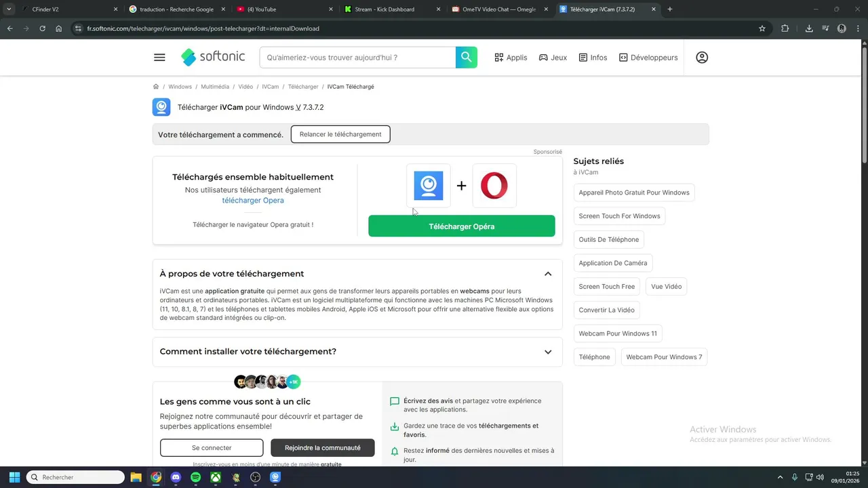Click the Softonic search input field
Image resolution: width=868 pixels, height=488 pixels.
coord(357,58)
